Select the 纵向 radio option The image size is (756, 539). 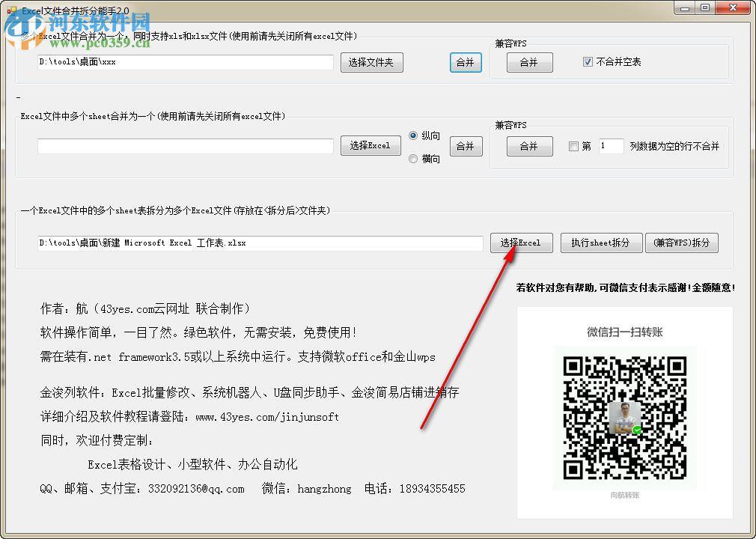coord(412,135)
